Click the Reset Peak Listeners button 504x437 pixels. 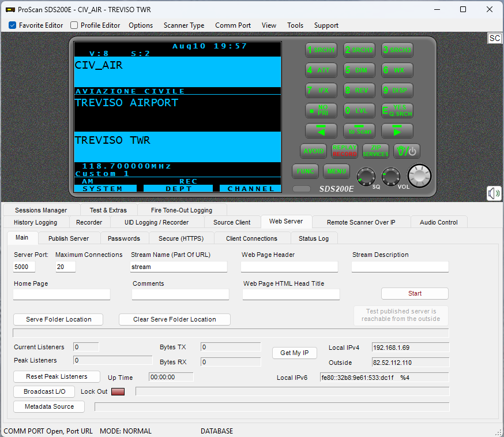[x=57, y=376]
